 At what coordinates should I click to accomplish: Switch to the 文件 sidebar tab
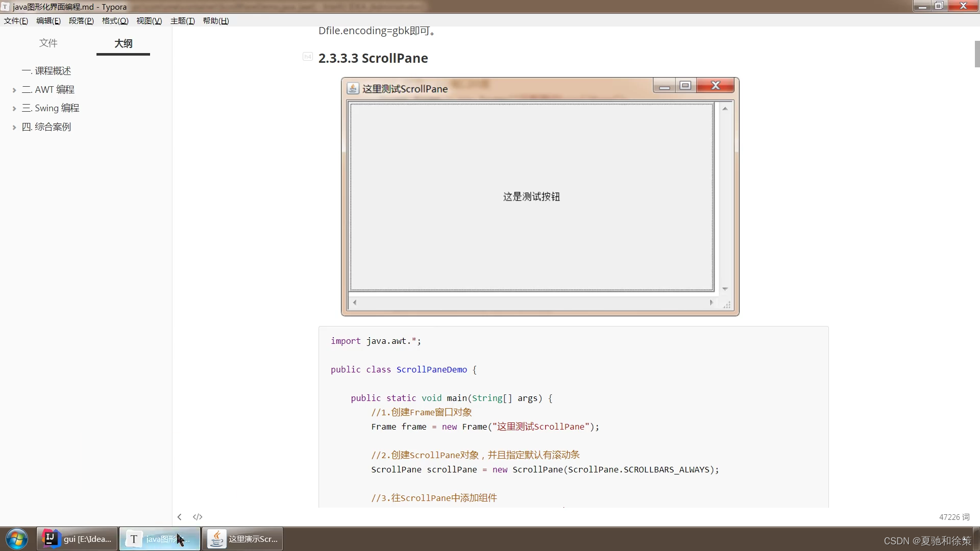click(x=48, y=43)
